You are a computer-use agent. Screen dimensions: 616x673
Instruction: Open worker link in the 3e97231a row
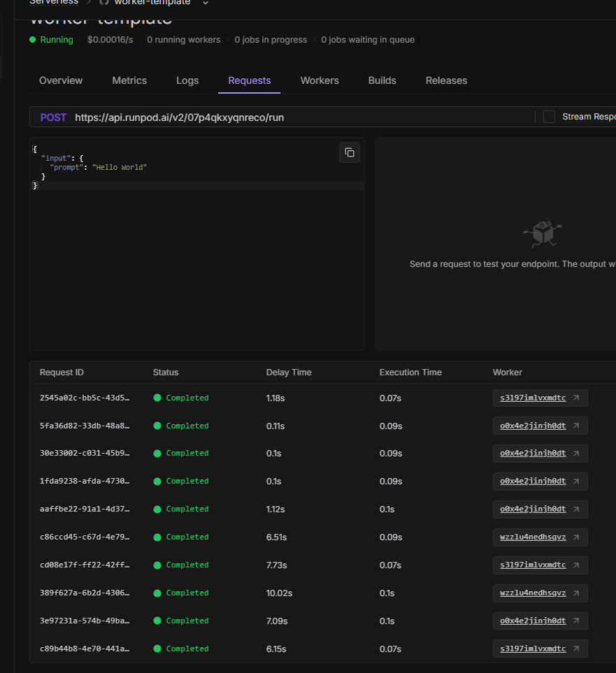pyautogui.click(x=540, y=621)
